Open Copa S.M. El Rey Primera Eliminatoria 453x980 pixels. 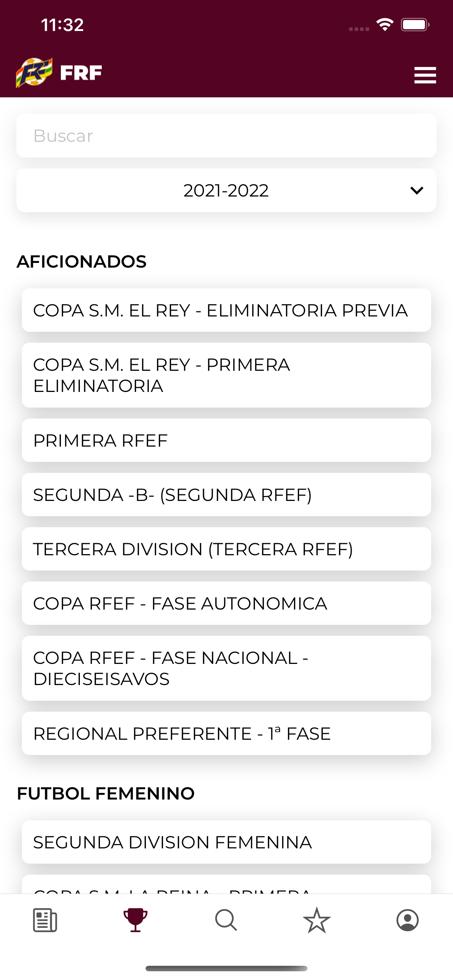[x=226, y=375]
